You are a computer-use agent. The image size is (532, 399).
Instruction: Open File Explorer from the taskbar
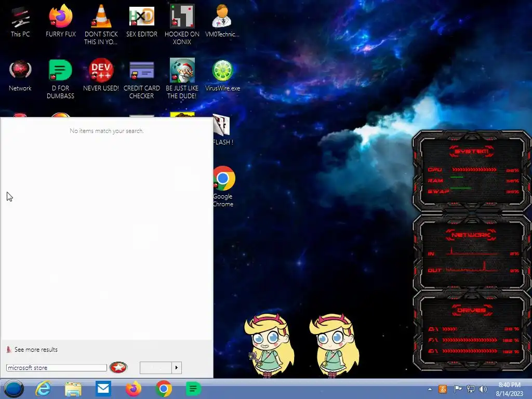[73, 389]
